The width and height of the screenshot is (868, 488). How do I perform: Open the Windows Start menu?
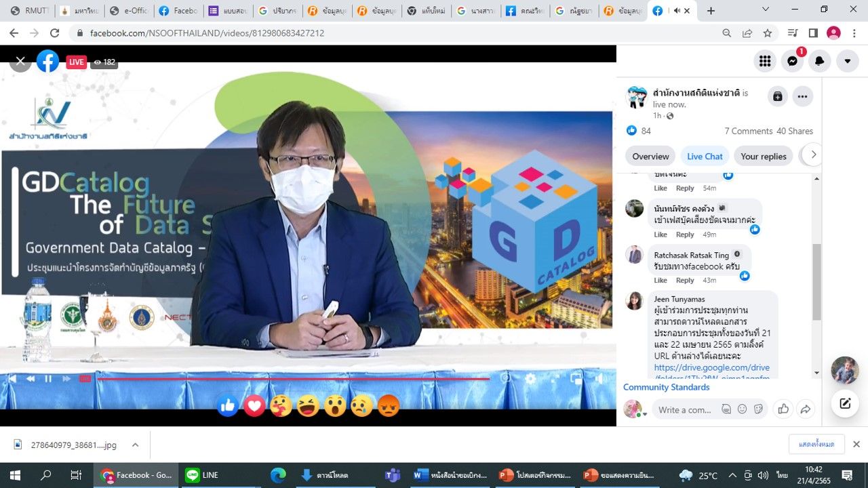pos(16,475)
